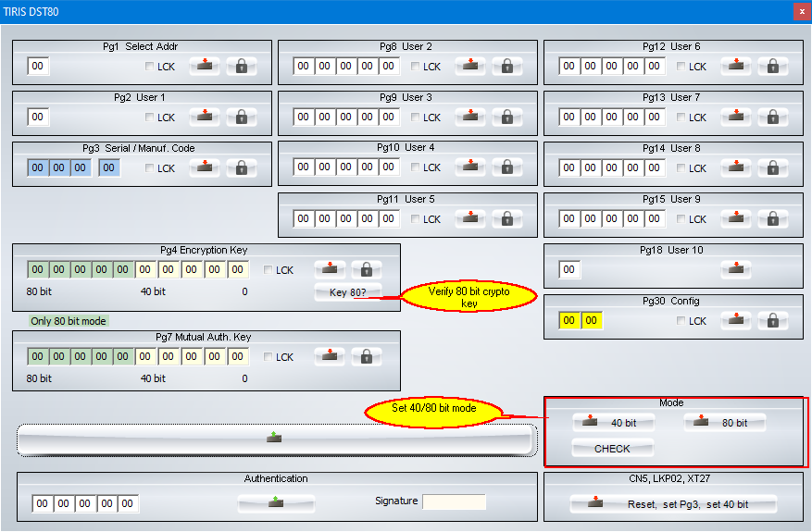812x532 pixels.
Task: Check LCK box for Pg15 User 9
Action: [681, 219]
